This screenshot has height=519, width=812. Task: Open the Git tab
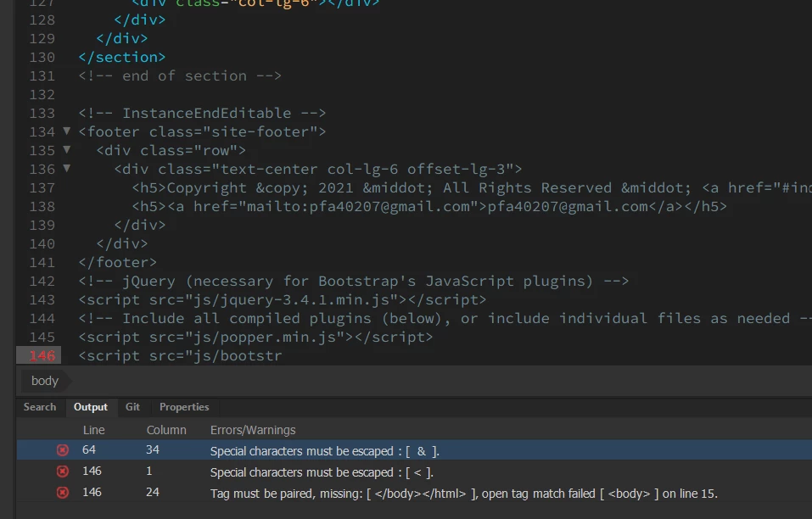coord(132,407)
